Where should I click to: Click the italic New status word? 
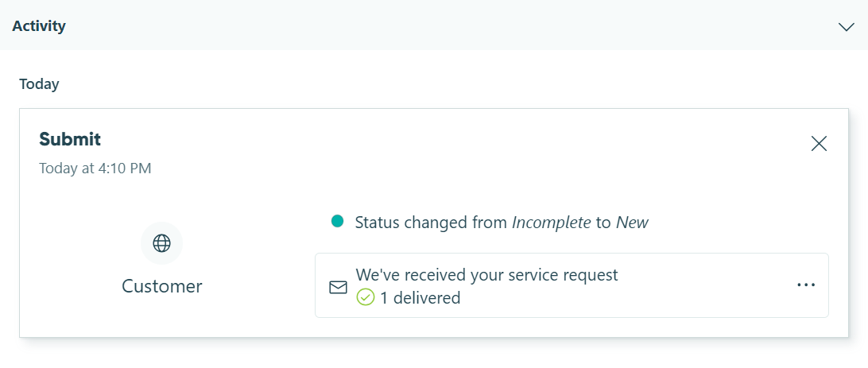coord(632,223)
